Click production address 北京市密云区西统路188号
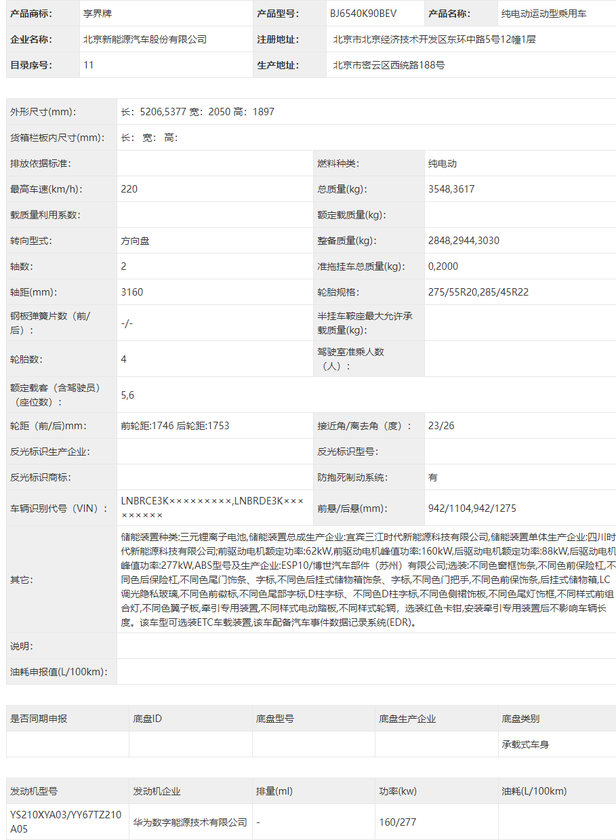The width and height of the screenshot is (616, 840). tap(389, 65)
